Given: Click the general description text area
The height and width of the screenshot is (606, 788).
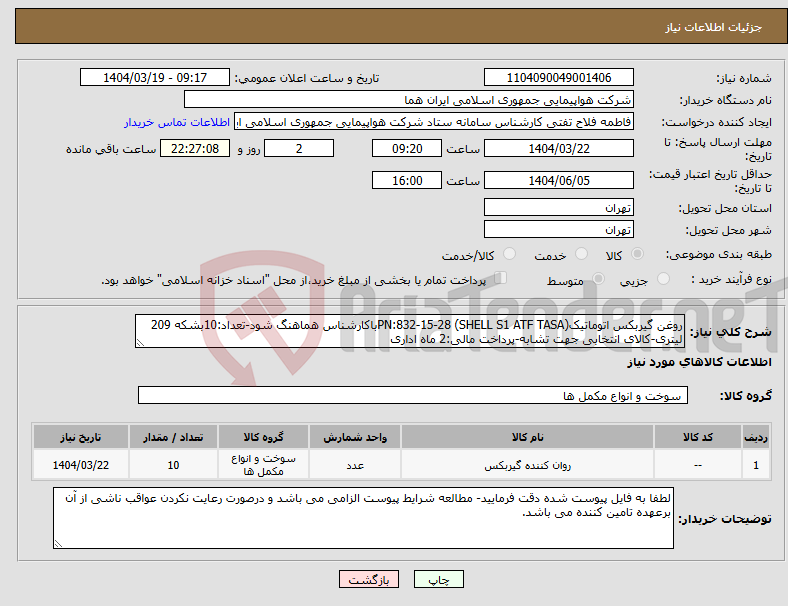Looking at the screenshot, I should [410, 332].
